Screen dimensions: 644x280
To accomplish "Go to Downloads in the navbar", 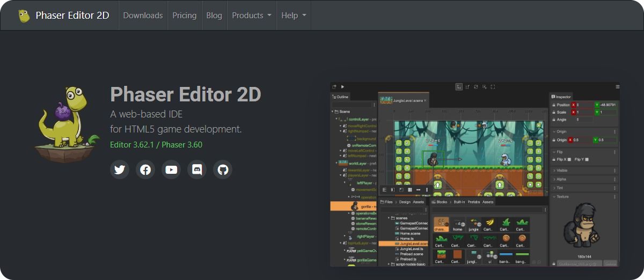I will (x=143, y=16).
